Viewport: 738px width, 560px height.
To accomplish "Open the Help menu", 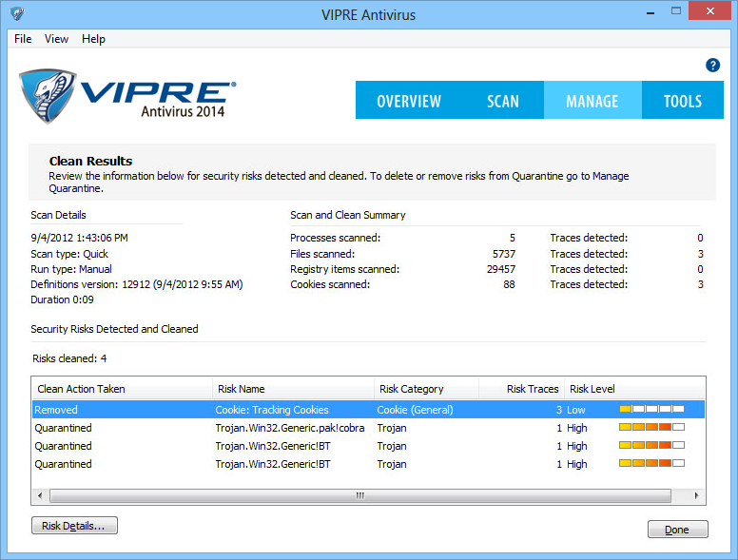I will coord(93,39).
